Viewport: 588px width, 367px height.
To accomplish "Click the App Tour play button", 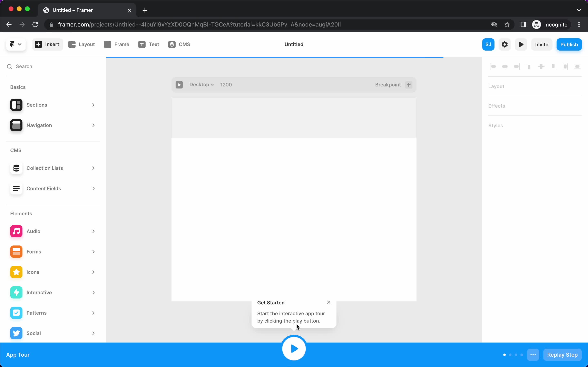I will pos(294,348).
